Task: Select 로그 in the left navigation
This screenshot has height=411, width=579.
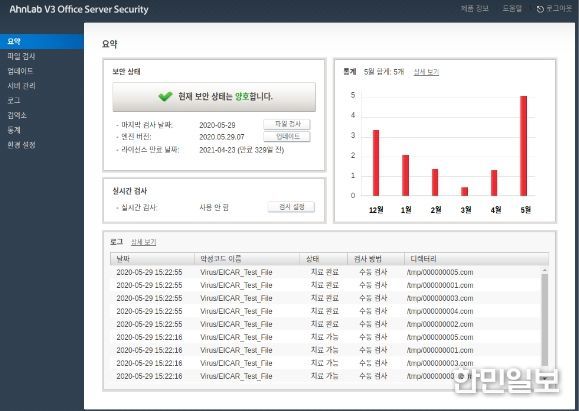Action: pyautogui.click(x=14, y=100)
